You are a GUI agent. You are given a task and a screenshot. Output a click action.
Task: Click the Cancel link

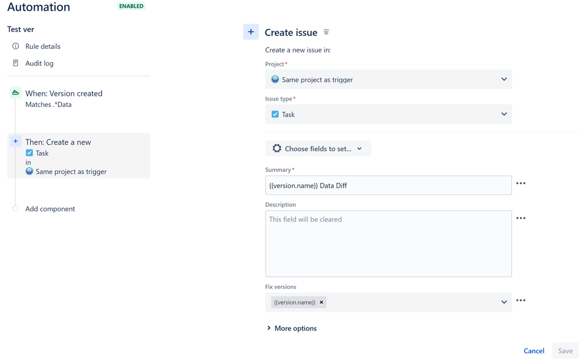[x=534, y=351]
